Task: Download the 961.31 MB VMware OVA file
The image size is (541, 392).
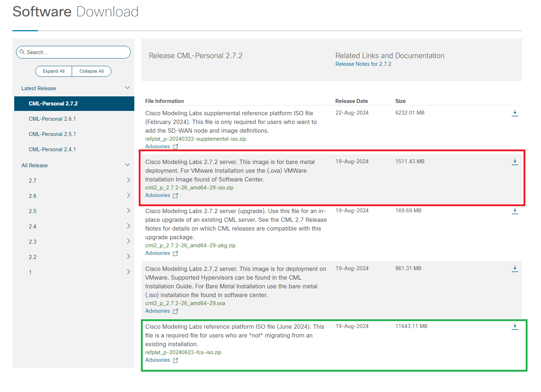Action: pyautogui.click(x=515, y=269)
